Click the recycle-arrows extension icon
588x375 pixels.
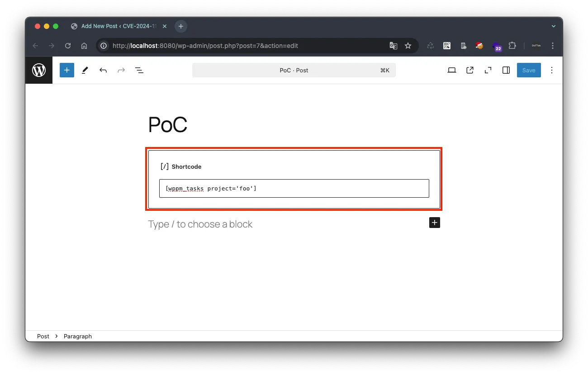(431, 46)
